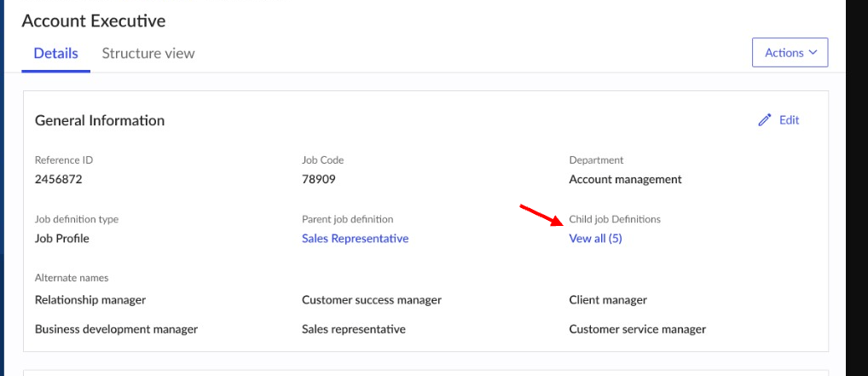The width and height of the screenshot is (868, 376).
Task: Select the Details tab
Action: (55, 53)
